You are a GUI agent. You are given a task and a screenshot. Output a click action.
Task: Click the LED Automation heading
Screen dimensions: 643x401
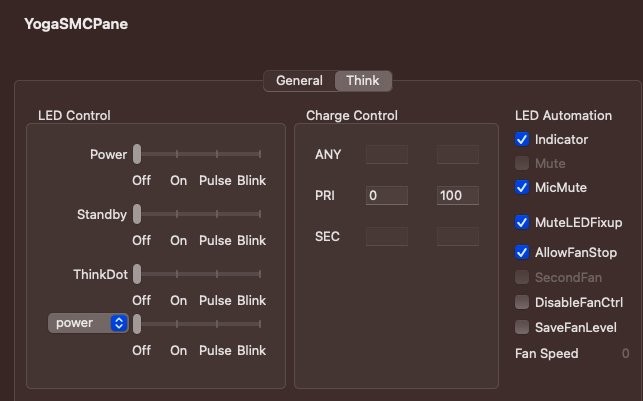(x=563, y=116)
